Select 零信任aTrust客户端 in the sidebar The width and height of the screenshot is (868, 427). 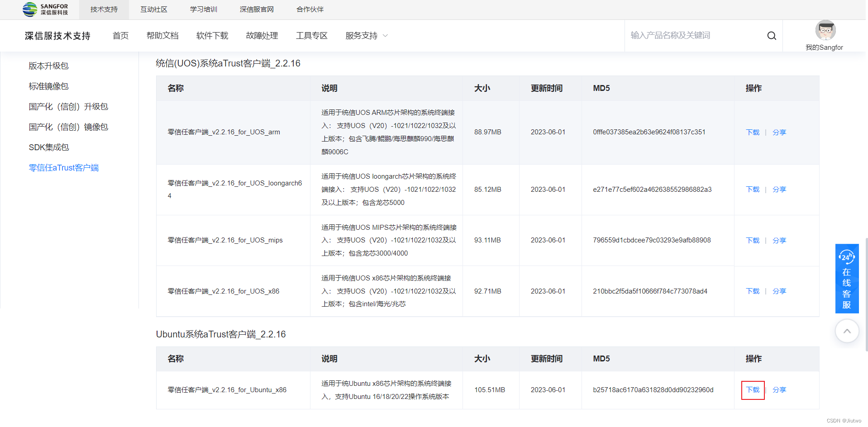point(64,168)
